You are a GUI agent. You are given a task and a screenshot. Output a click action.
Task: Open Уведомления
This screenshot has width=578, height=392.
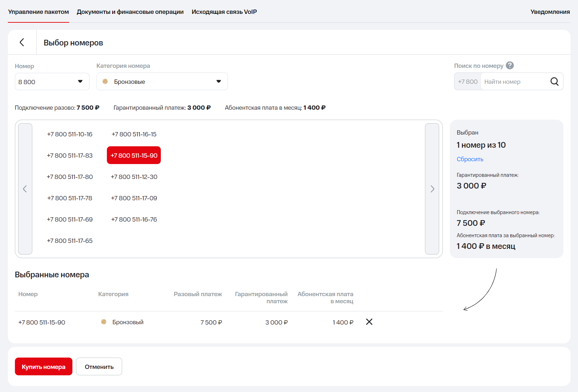click(550, 12)
